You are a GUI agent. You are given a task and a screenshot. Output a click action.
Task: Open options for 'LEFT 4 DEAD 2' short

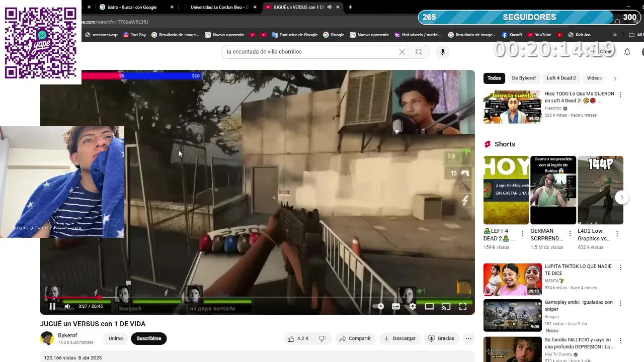click(x=523, y=233)
